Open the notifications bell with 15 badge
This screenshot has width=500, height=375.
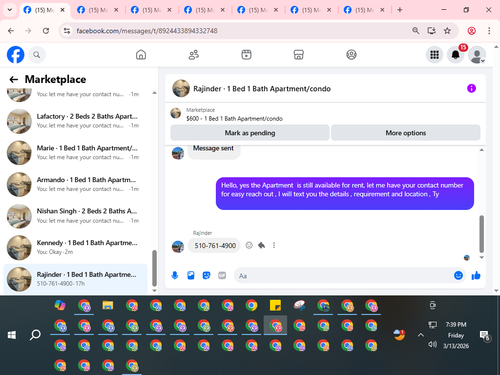(456, 55)
